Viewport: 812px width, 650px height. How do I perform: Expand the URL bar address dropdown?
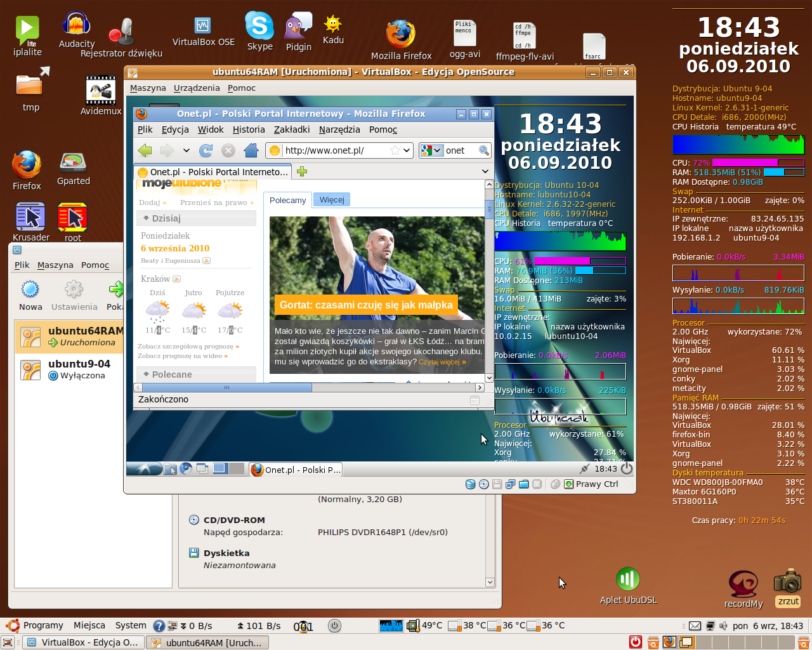(x=407, y=150)
